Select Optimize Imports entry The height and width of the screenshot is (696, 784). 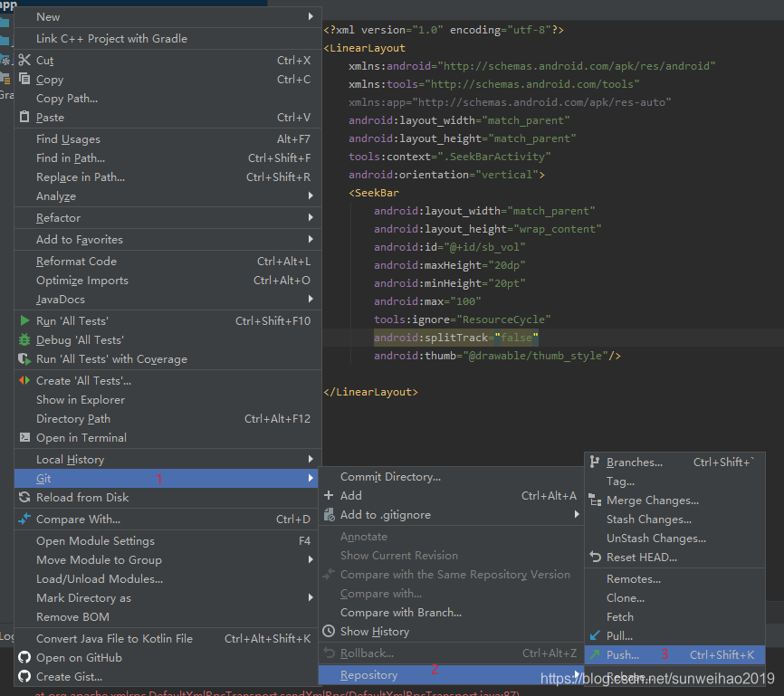[167, 280]
